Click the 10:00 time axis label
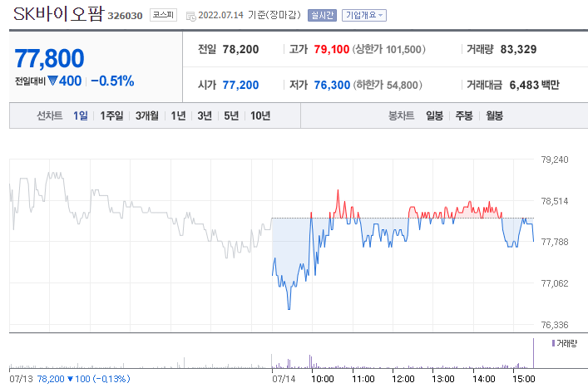The height and width of the screenshot is (388, 588). pos(323,379)
